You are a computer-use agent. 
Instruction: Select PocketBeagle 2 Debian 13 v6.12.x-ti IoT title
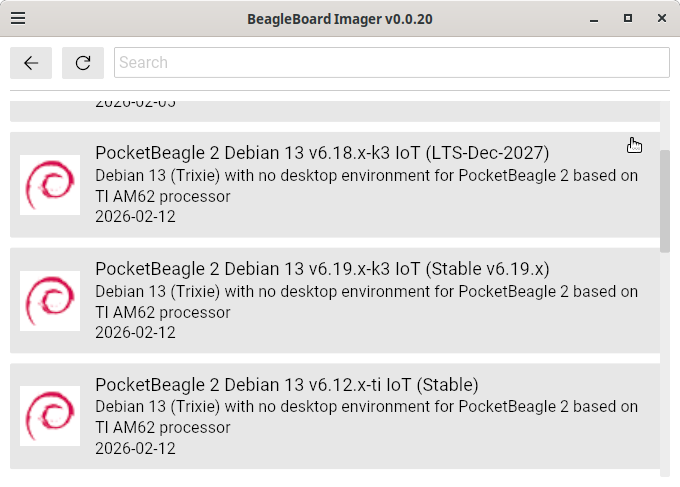click(287, 385)
